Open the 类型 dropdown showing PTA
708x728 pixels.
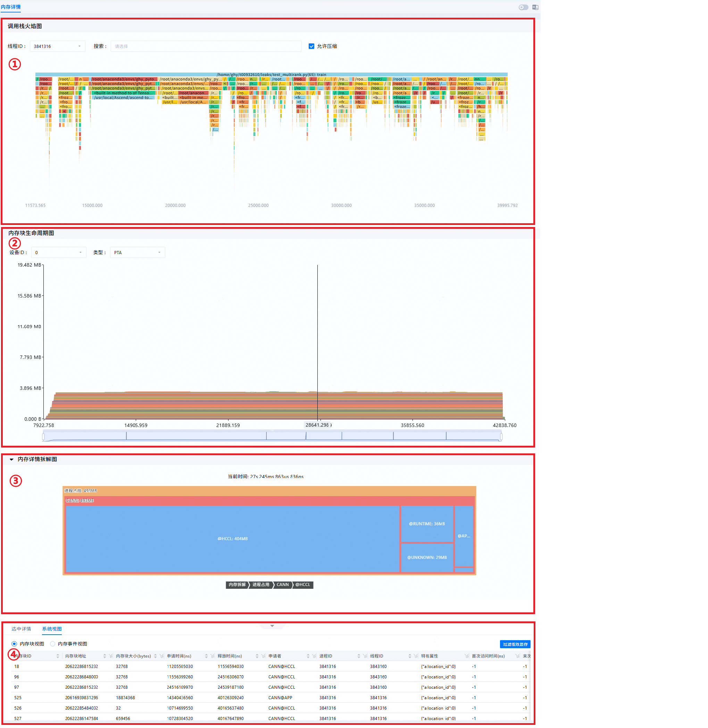137,252
